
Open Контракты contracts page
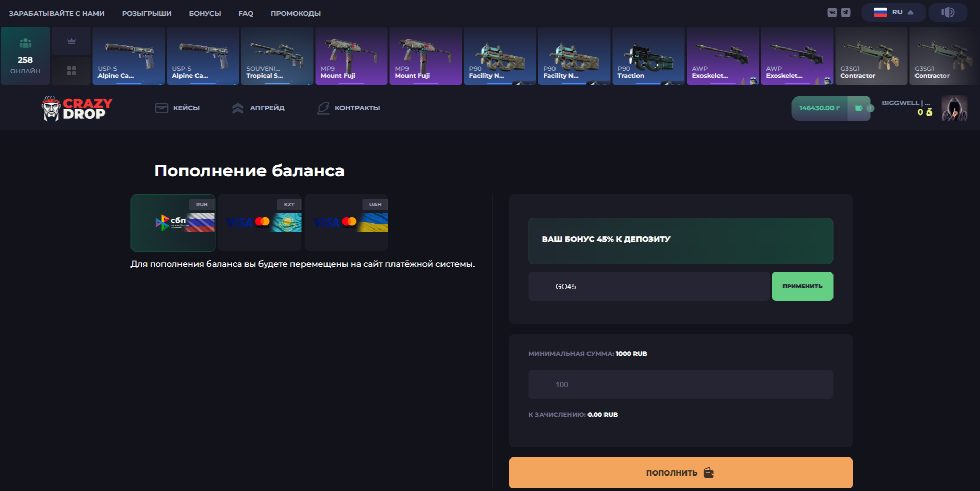point(349,108)
